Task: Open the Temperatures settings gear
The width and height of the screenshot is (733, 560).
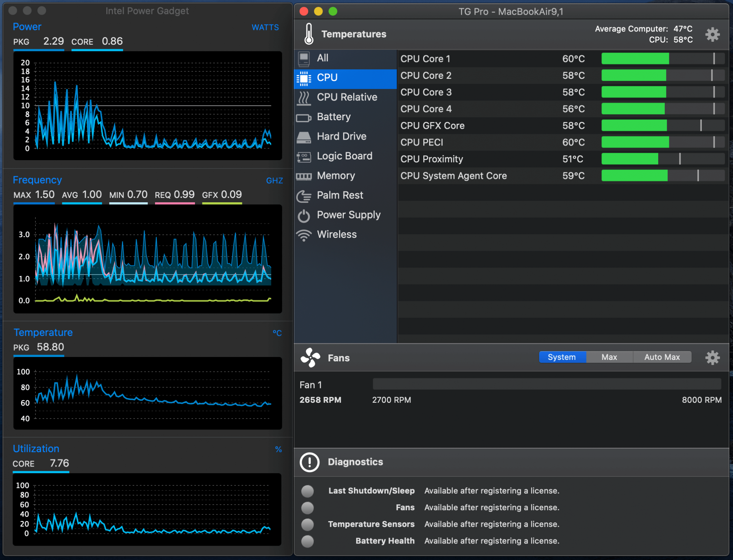Action: point(712,34)
